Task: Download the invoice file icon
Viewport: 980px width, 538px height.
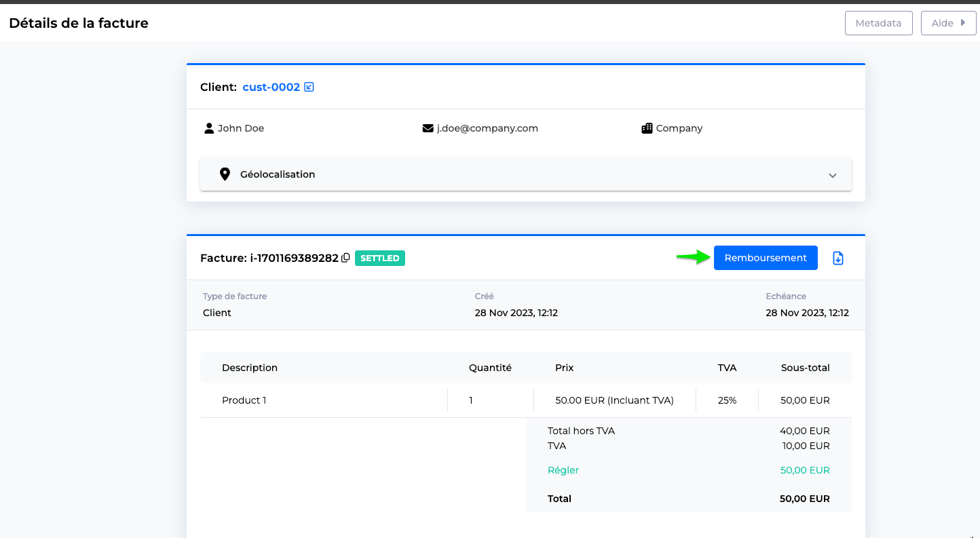Action: point(838,258)
